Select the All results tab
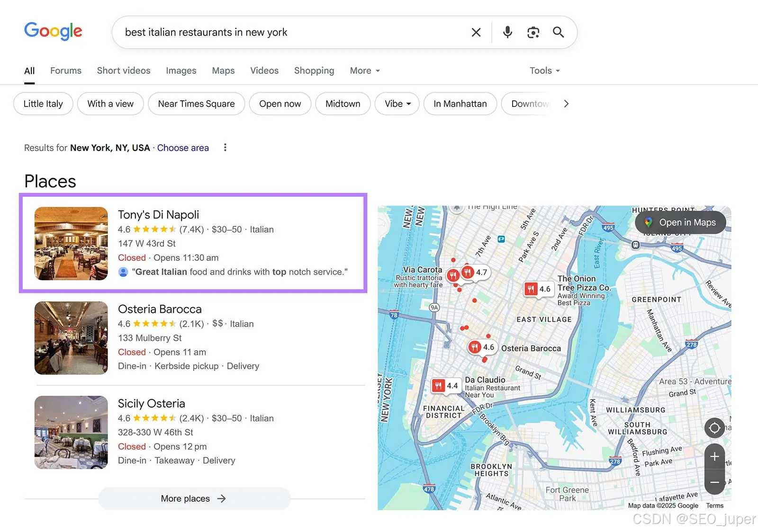Viewport: 758px width, 532px height. point(29,71)
